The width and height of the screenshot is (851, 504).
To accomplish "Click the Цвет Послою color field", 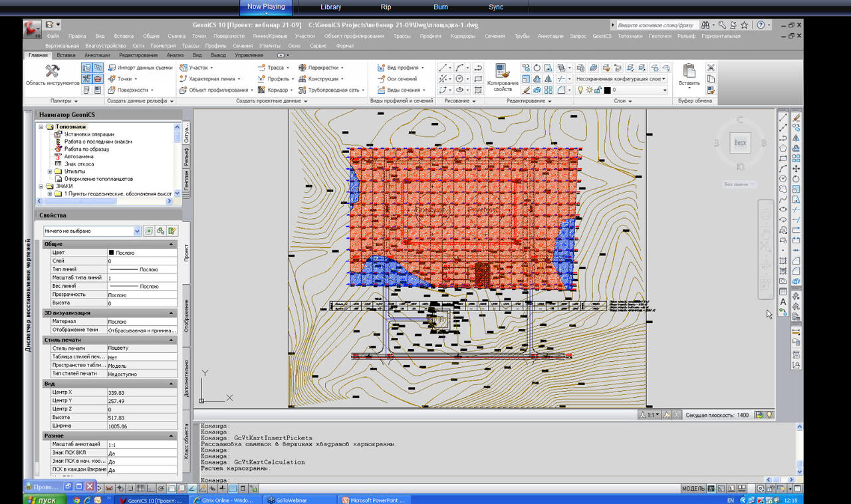I will click(x=142, y=253).
